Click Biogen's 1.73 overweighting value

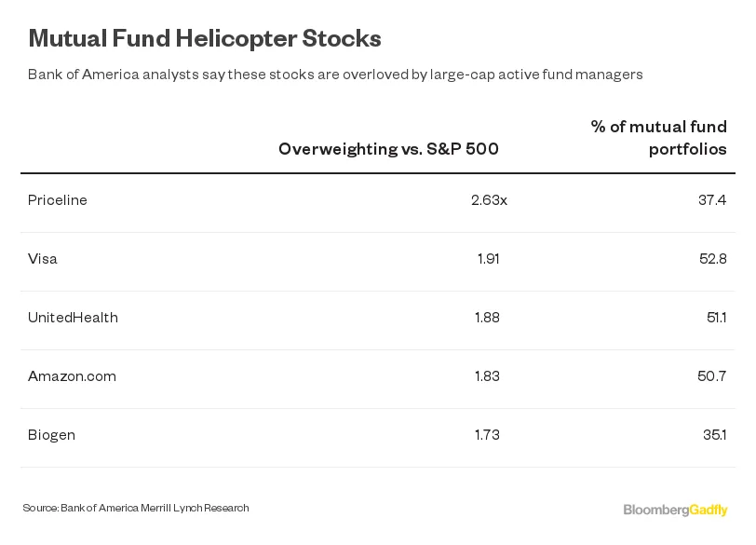click(x=487, y=435)
